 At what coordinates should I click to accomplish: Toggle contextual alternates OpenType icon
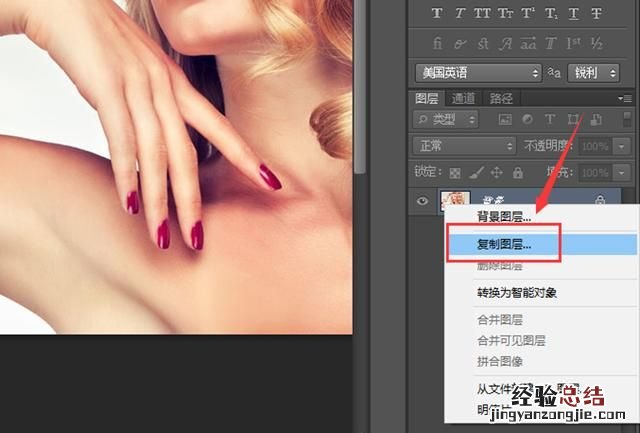coord(460,43)
